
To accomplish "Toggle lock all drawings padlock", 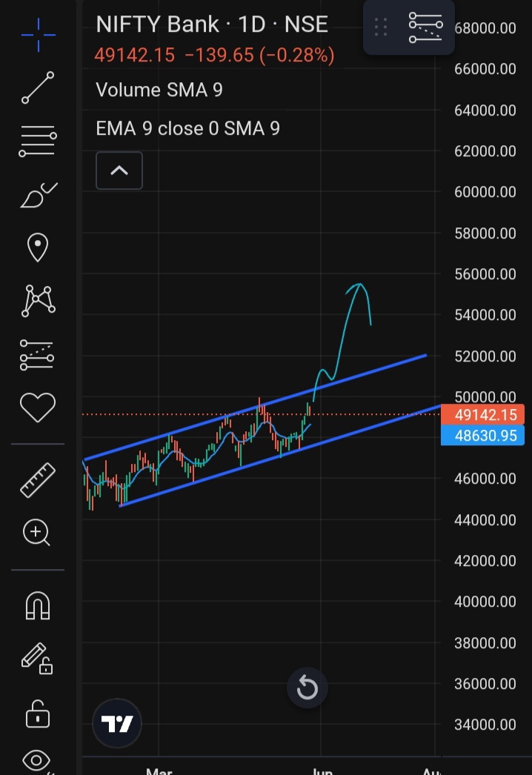I will 37,714.
